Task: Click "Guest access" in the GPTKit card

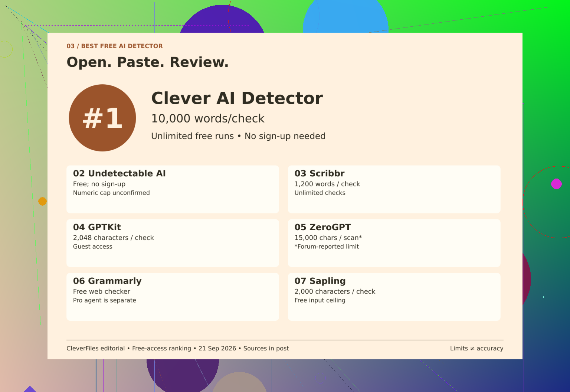Action: point(93,246)
